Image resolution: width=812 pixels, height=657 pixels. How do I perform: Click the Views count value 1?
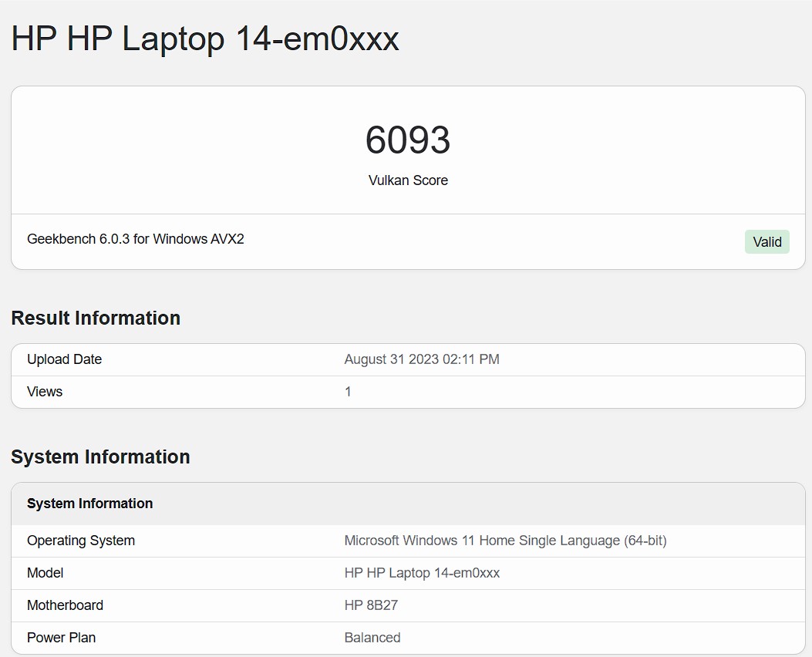coord(348,392)
